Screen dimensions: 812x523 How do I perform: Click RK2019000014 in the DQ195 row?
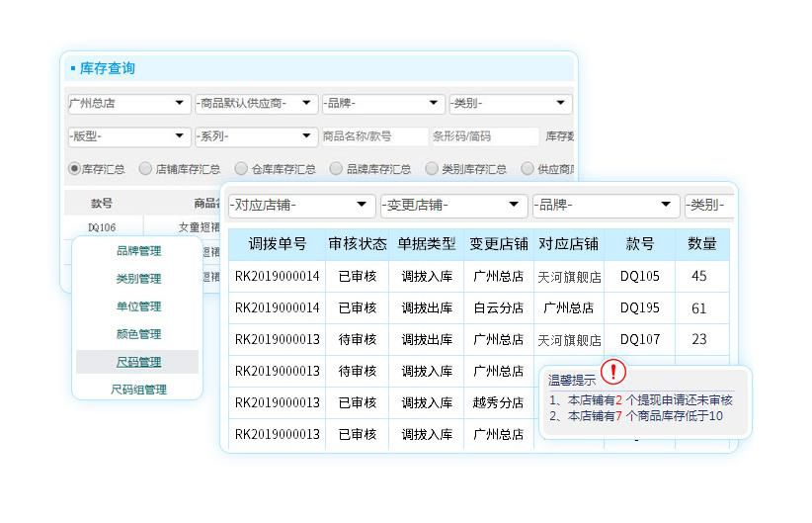277,307
